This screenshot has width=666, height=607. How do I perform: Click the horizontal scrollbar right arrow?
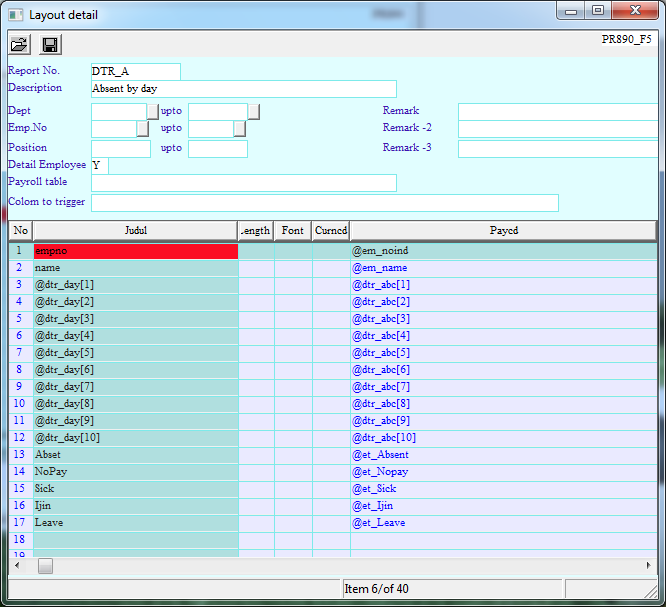tap(649, 566)
